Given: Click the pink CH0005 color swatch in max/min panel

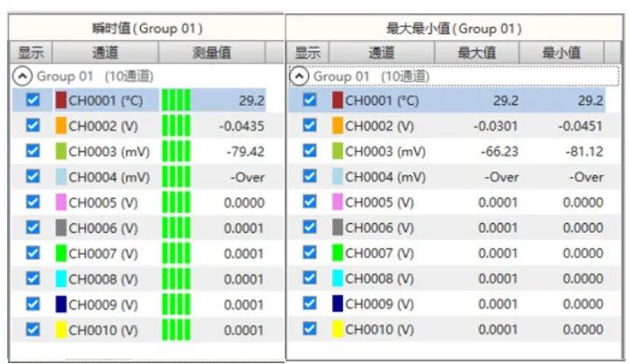Looking at the screenshot, I should 337,202.
